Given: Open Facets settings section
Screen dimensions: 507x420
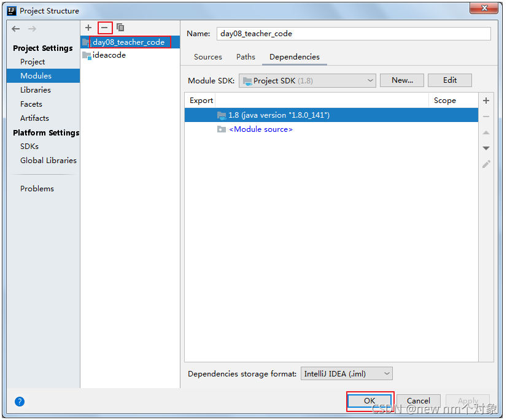Looking at the screenshot, I should pos(31,104).
